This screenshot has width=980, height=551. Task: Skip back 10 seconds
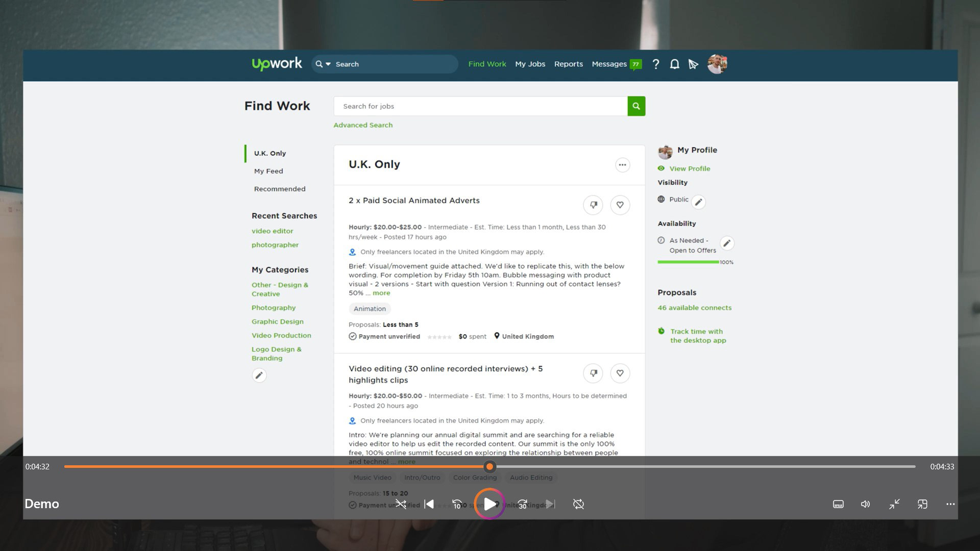point(457,504)
